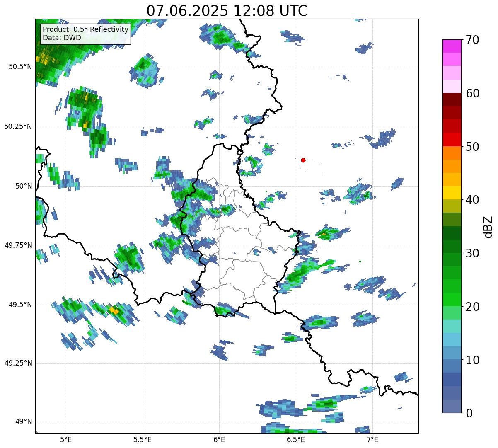Image resolution: width=498 pixels, height=448 pixels.
Task: Click the 'Data: DWD' text
Action: tap(62, 38)
